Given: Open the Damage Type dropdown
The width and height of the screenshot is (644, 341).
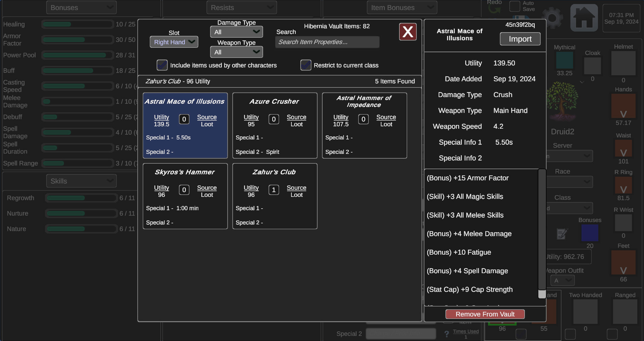Looking at the screenshot, I should (236, 32).
